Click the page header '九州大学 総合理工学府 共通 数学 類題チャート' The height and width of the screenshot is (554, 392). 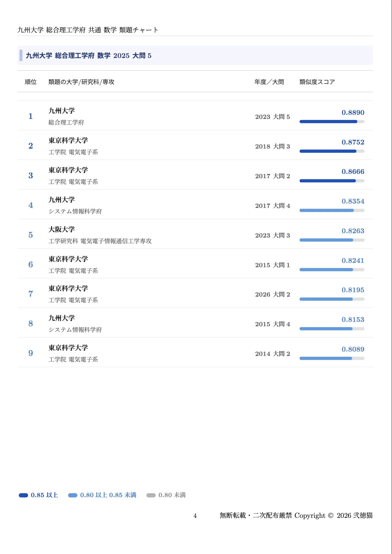88,30
